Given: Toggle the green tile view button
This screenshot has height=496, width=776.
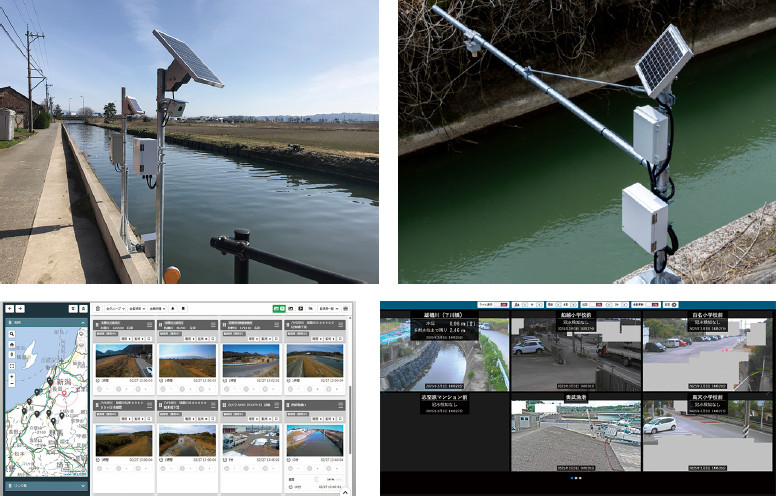Looking at the screenshot, I should [276, 310].
